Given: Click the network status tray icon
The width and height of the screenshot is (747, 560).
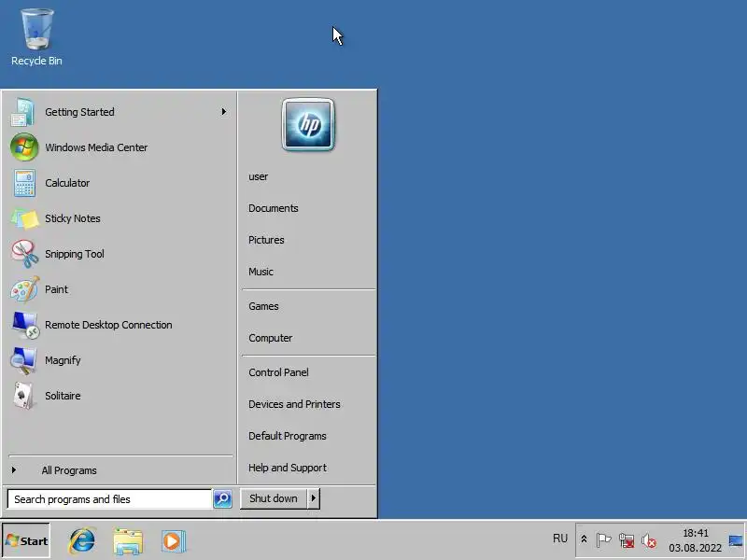Looking at the screenshot, I should point(627,540).
